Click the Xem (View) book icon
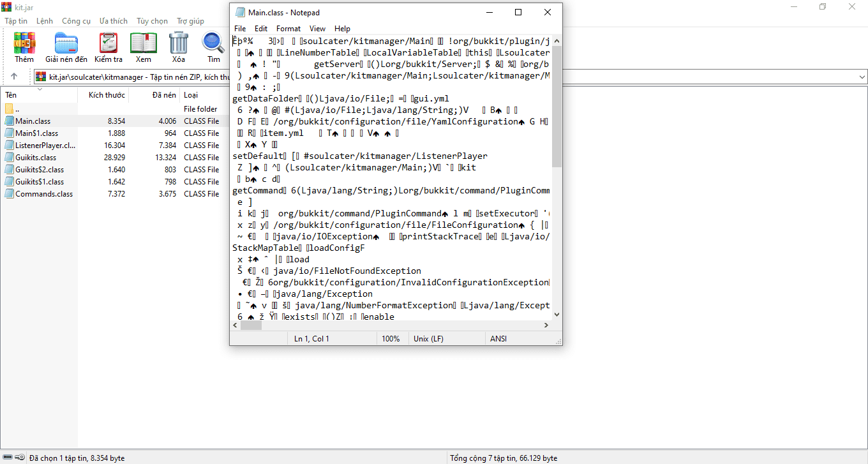This screenshot has height=464, width=868. pyautogui.click(x=144, y=43)
